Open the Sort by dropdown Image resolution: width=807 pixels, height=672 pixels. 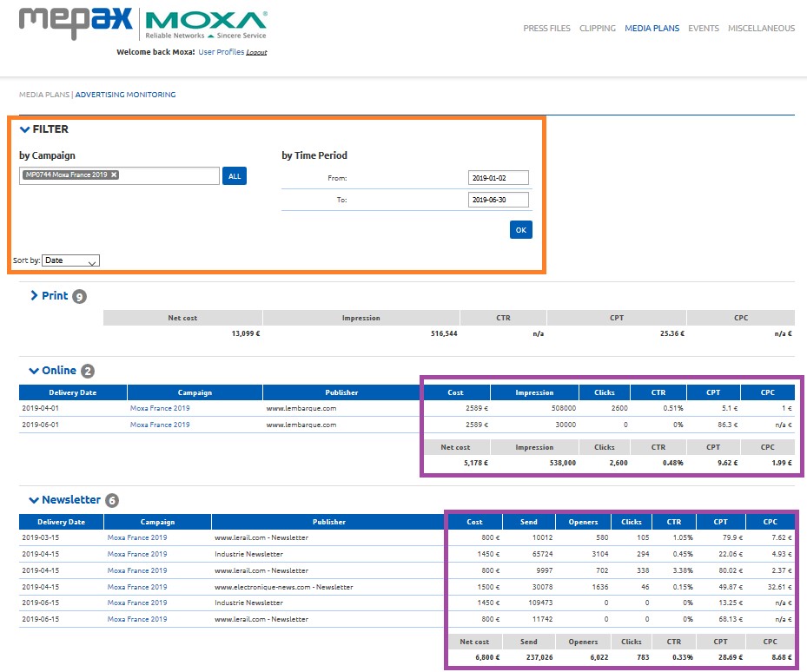[70, 260]
